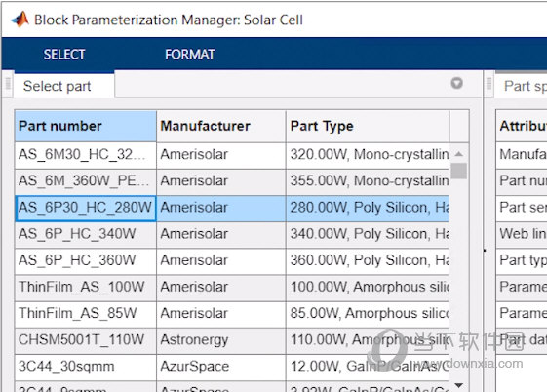Click Amerisolar cell in ThinFilm_AS_85W row
This screenshot has width=547, height=392.
click(x=221, y=314)
